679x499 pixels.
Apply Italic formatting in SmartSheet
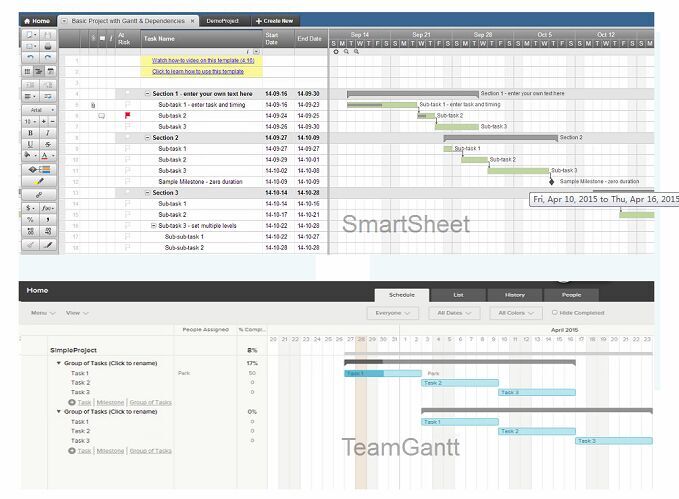[x=48, y=133]
